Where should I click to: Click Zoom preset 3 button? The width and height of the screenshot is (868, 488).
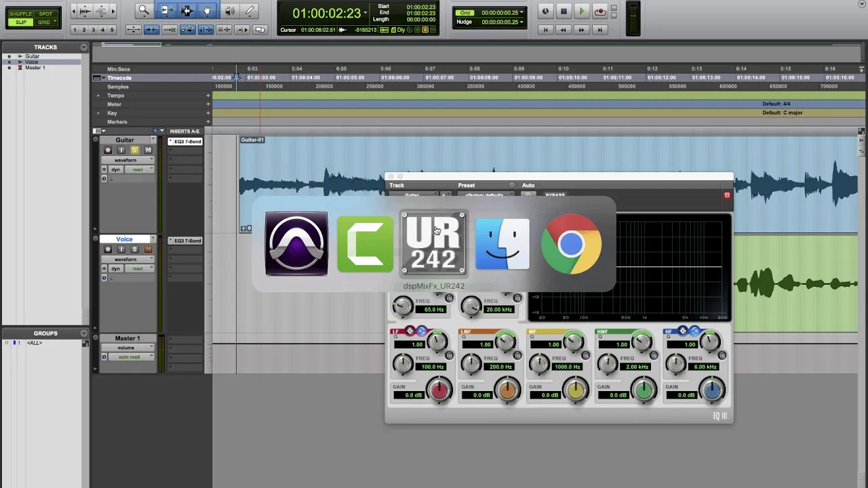coord(94,30)
